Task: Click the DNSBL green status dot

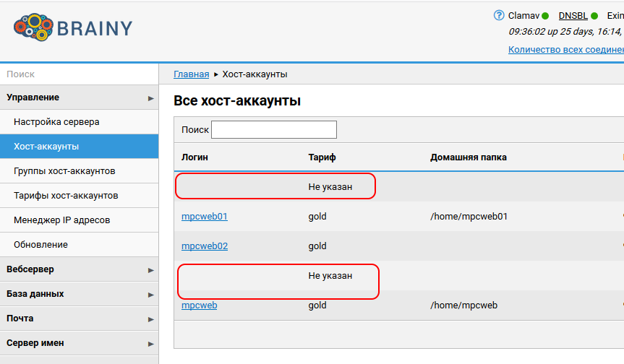Action: (594, 16)
